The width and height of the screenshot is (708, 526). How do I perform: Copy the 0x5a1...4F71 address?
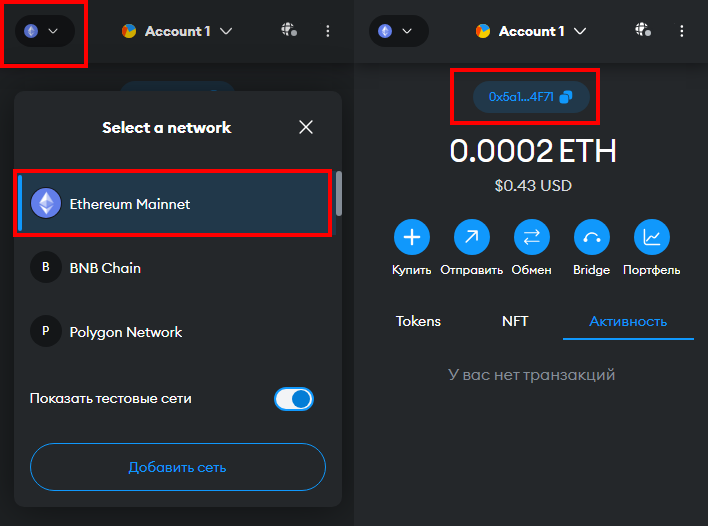pos(531,97)
